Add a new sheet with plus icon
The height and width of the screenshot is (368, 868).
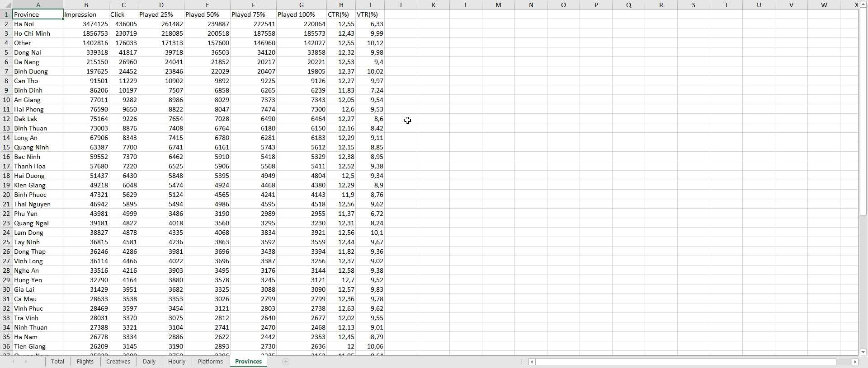click(286, 362)
